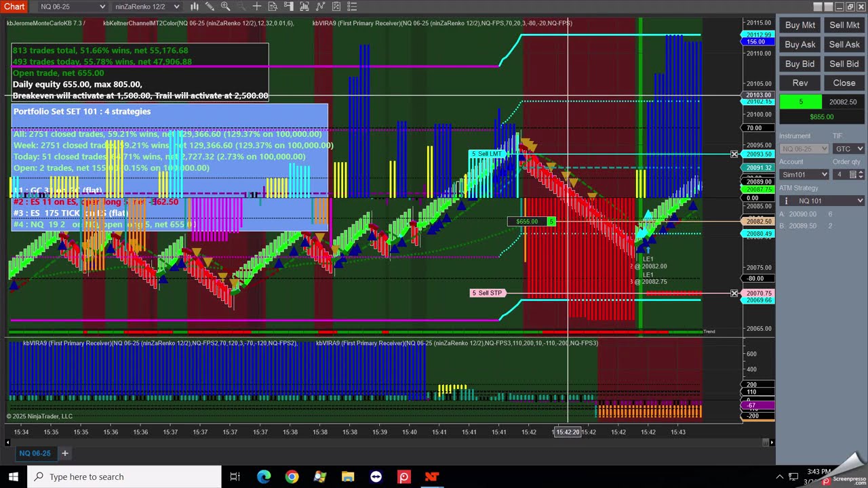Click the $655.00 PnL display in Chart Trader
This screenshot has height=488, width=868.
[822, 117]
